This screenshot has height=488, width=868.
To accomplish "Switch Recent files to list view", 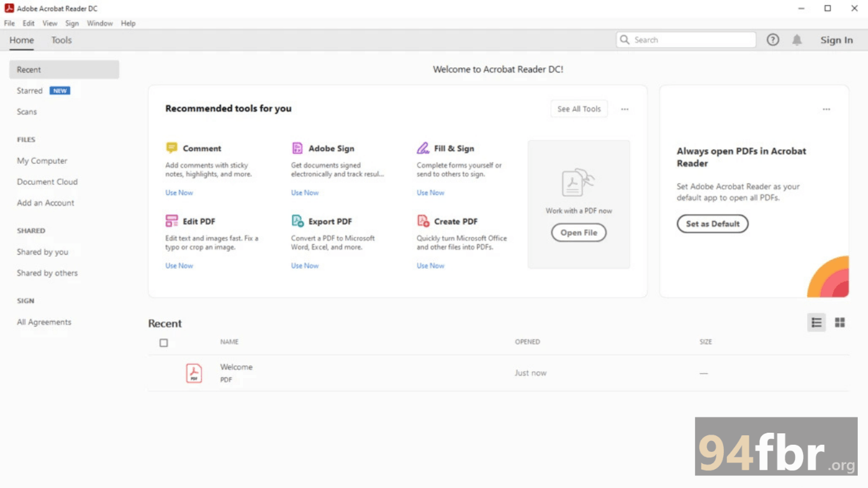I will [817, 323].
